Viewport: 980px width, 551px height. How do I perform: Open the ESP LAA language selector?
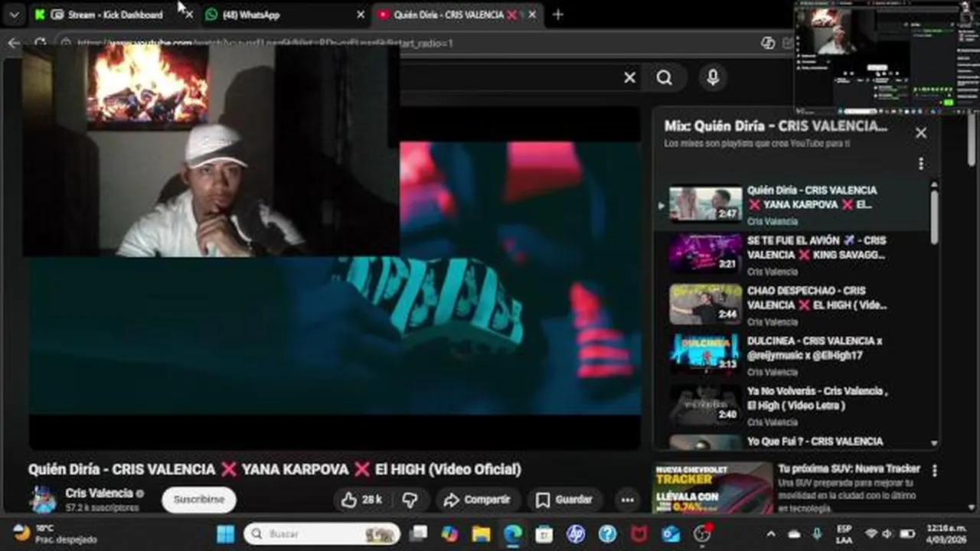click(844, 533)
